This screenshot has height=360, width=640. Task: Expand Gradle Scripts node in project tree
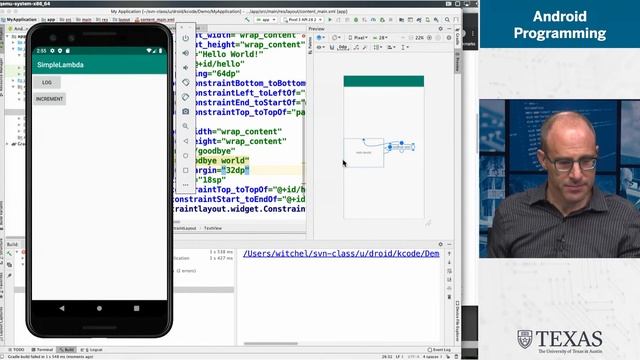(x=7, y=144)
